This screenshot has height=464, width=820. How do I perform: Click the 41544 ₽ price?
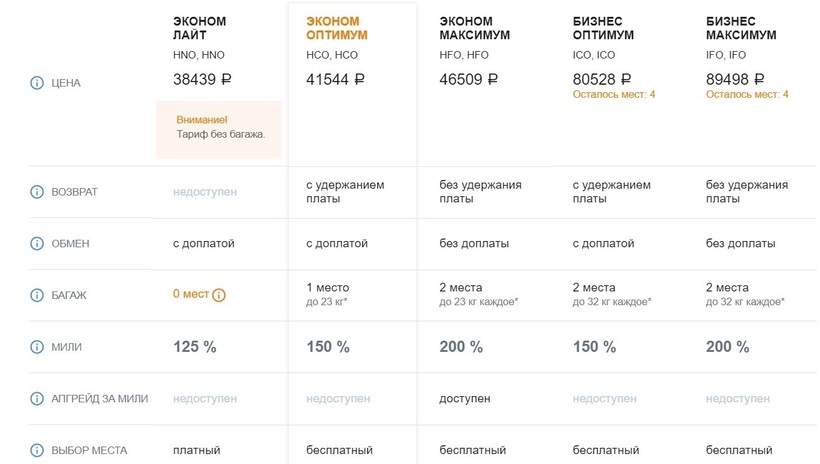pos(335,79)
